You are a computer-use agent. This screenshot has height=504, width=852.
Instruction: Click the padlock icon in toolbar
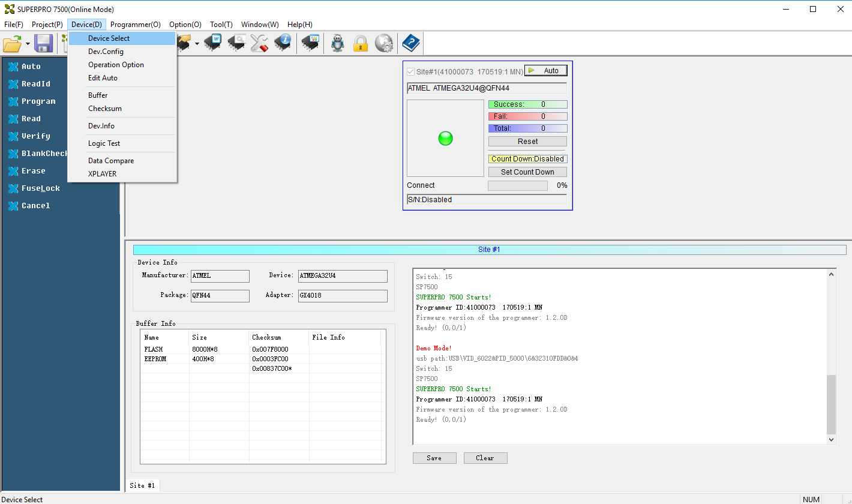coord(360,43)
